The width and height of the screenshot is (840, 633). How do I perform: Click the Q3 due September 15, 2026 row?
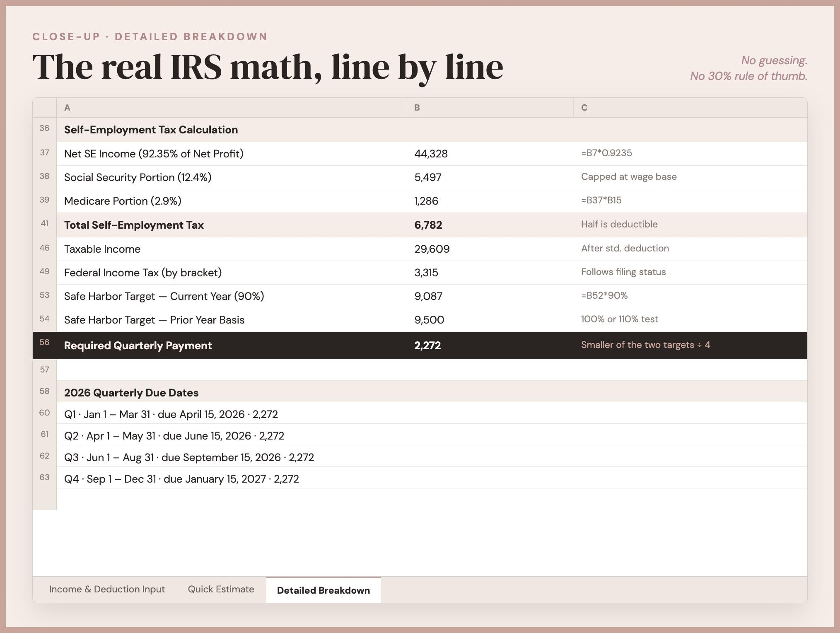(432, 456)
